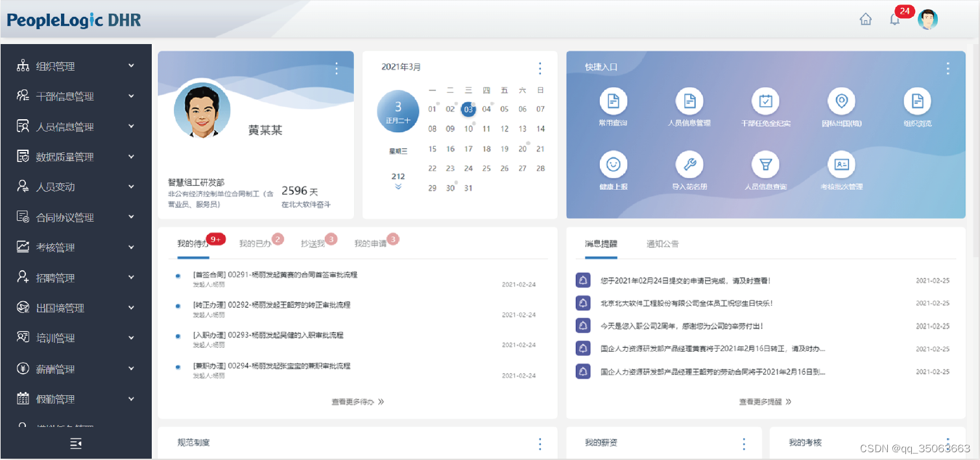Image resolution: width=980 pixels, height=460 pixels.
Task: Open notifications via the bell icon
Action: click(x=894, y=19)
